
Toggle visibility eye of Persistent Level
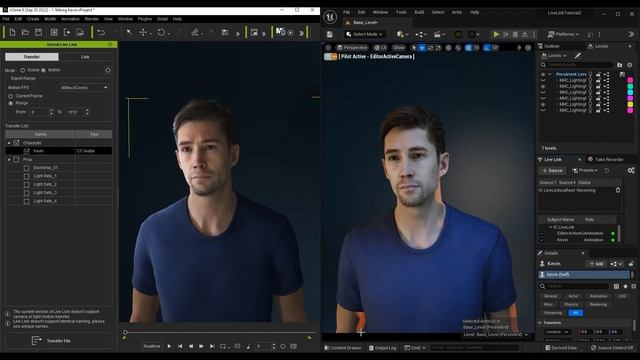(543, 74)
